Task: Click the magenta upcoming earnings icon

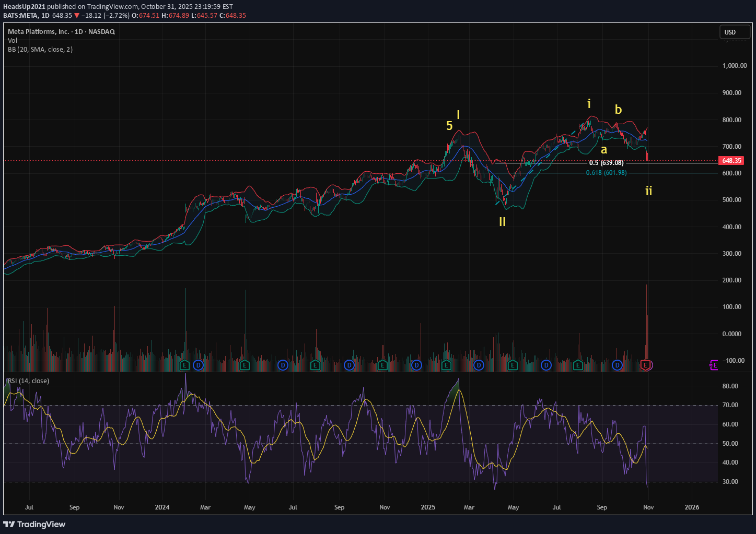Action: [x=714, y=365]
